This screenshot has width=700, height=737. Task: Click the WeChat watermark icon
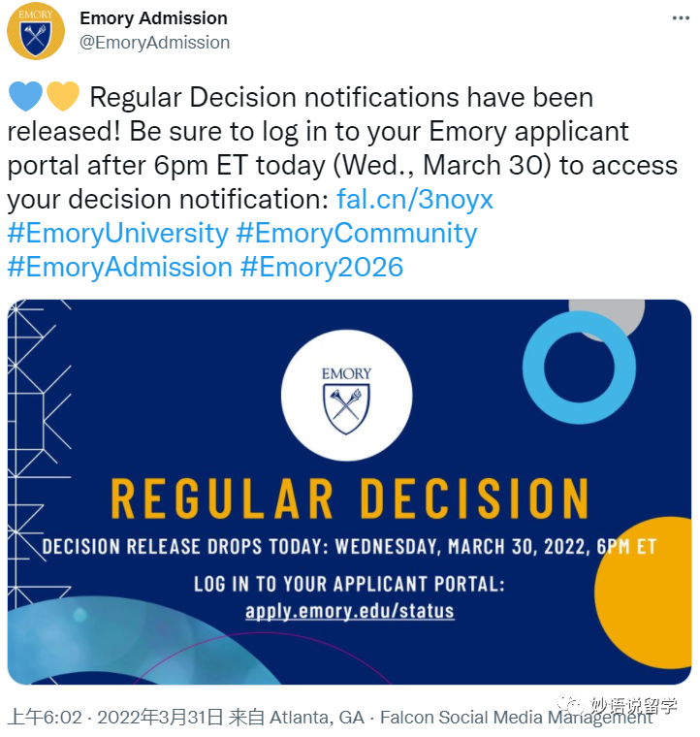pos(570,704)
